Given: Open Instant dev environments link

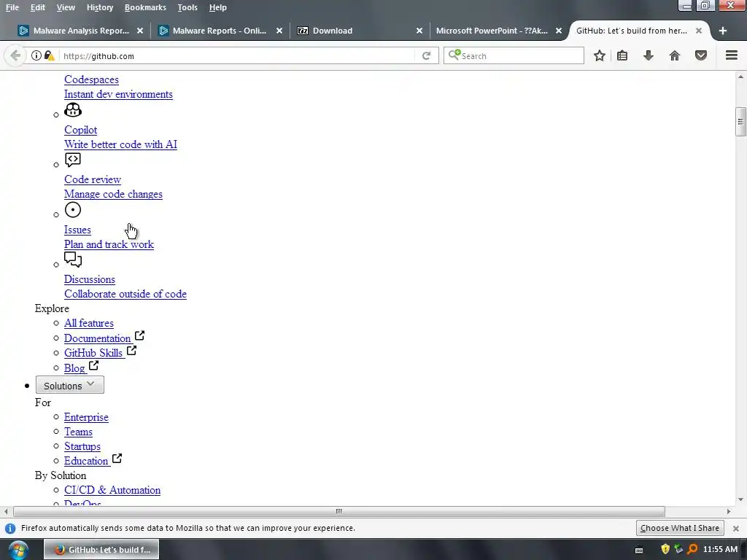Looking at the screenshot, I should tap(118, 94).
